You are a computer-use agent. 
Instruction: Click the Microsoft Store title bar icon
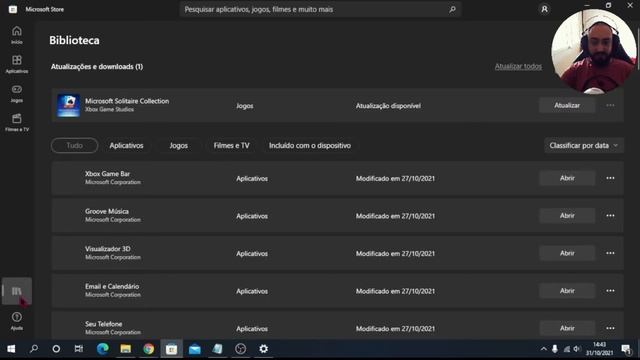point(13,9)
